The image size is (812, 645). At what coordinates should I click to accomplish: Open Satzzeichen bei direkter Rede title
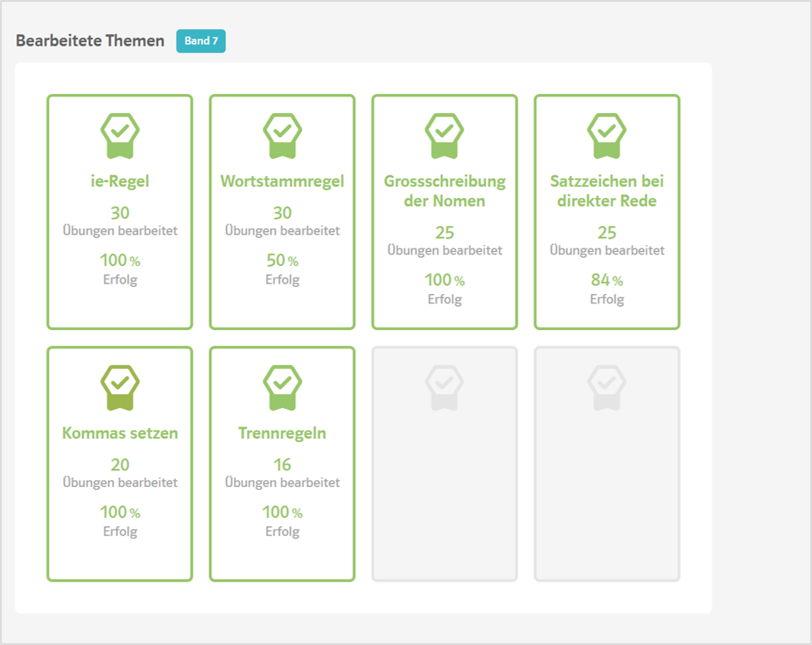(x=607, y=190)
